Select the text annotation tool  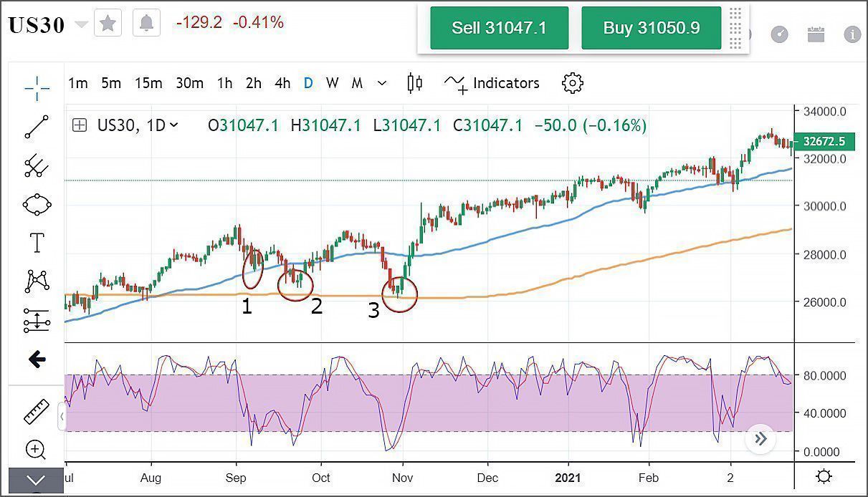tap(37, 243)
